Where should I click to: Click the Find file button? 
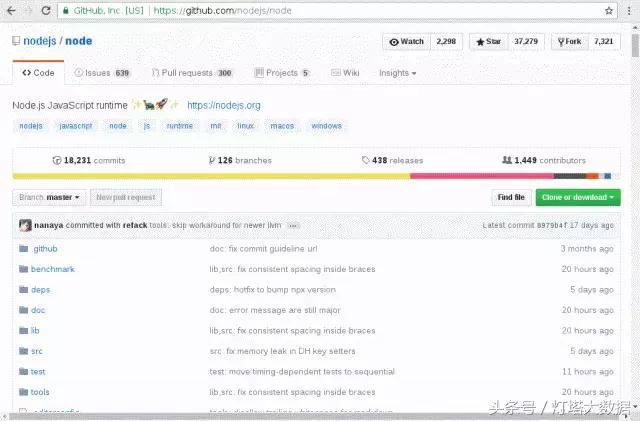[511, 197]
